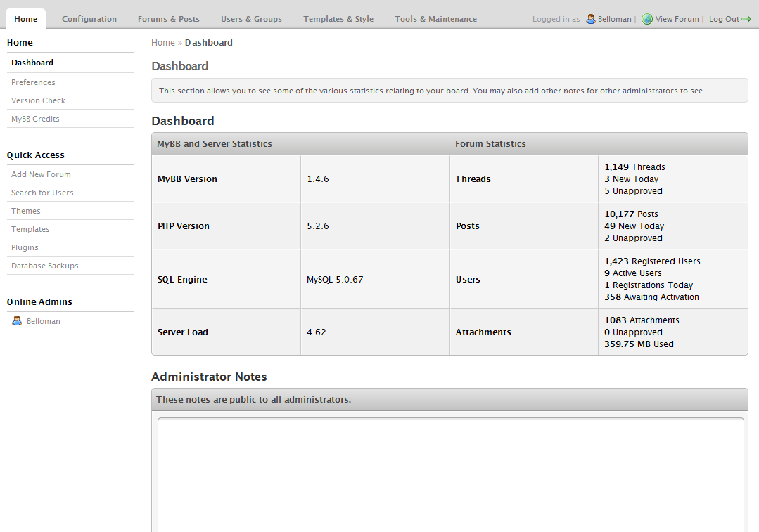Open the Users & Groups tab
759x532 pixels.
tap(251, 19)
